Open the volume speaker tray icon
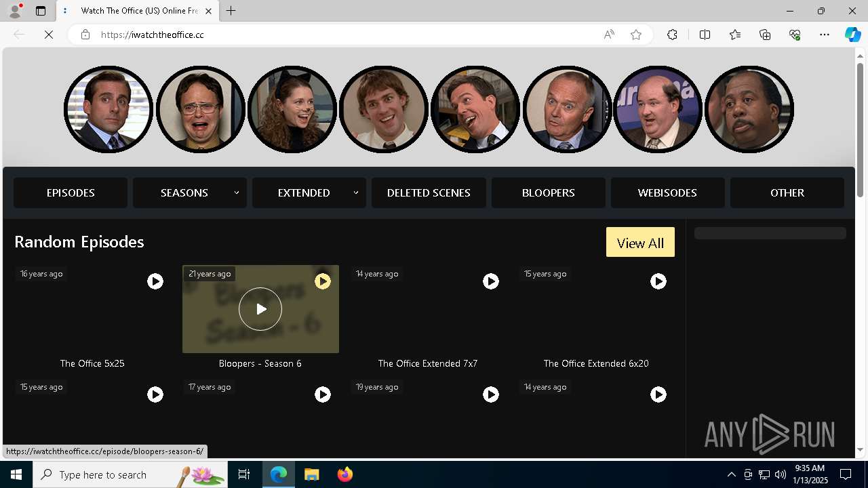868x488 pixels. click(781, 474)
